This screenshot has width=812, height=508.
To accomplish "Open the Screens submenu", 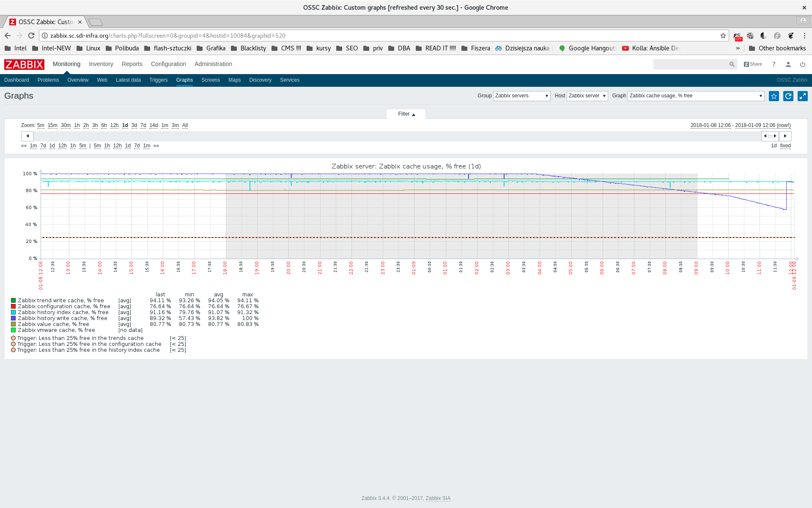I will tap(211, 80).
